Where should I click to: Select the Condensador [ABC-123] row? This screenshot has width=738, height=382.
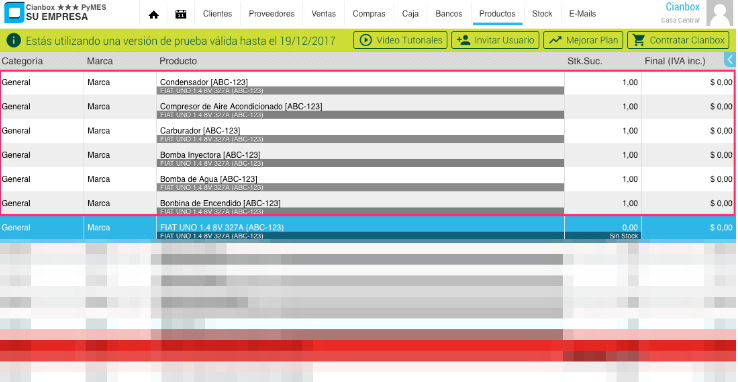(x=367, y=83)
